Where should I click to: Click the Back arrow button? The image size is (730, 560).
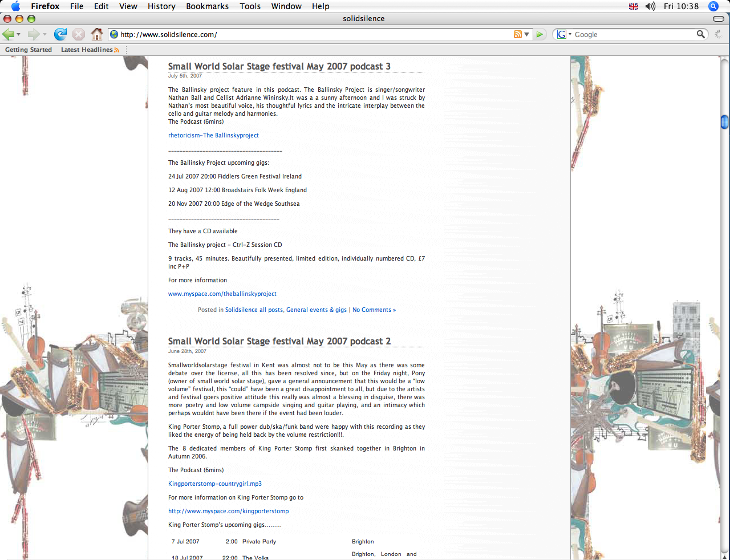pos(9,34)
